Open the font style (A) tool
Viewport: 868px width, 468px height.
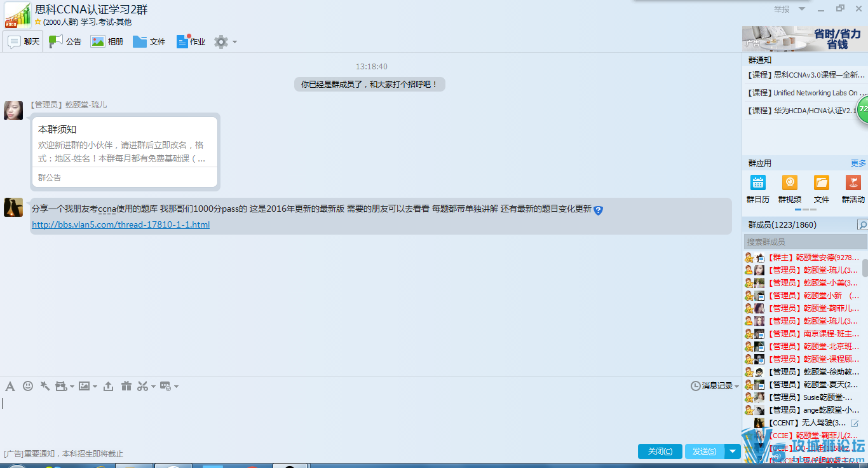[x=10, y=386]
